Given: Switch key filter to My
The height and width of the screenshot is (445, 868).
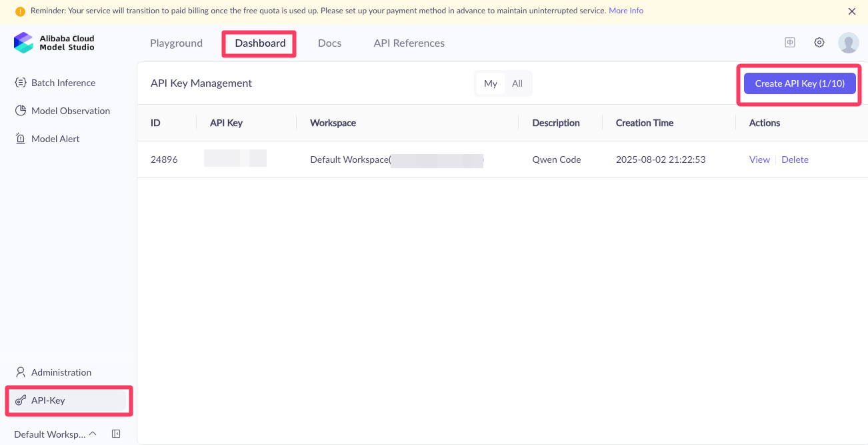Looking at the screenshot, I should (x=491, y=83).
